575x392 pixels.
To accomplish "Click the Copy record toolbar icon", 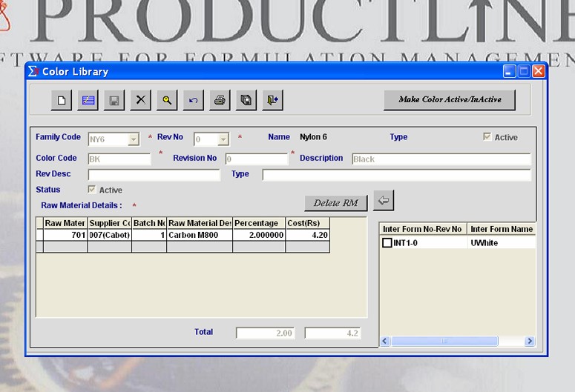I will point(246,100).
